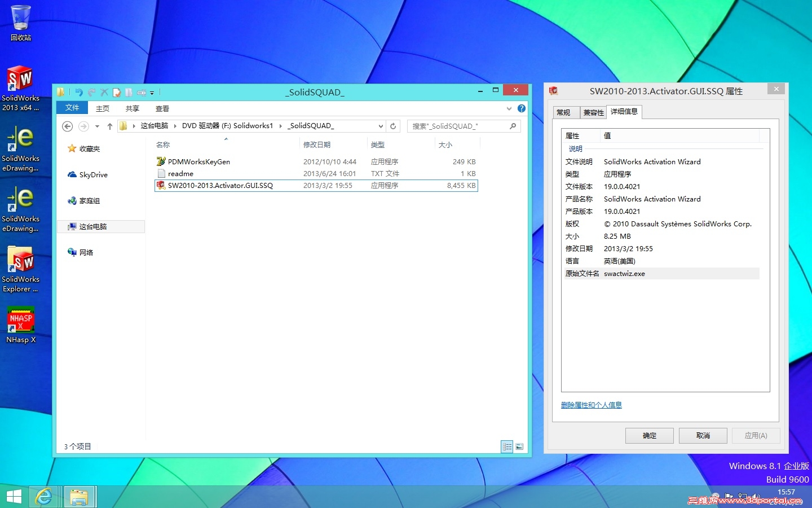Click the 值 (Value) column header in details list
The image size is (812, 508).
click(679, 135)
